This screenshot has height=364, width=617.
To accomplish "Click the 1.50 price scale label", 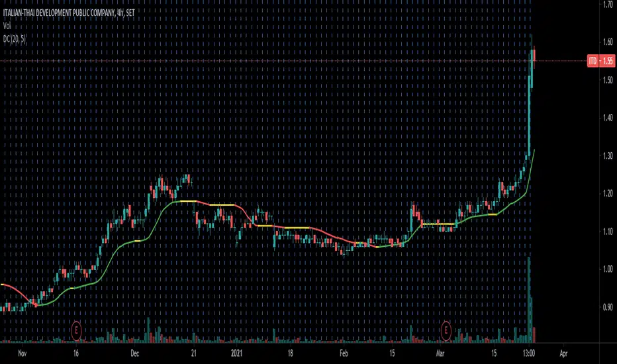I will pos(608,80).
